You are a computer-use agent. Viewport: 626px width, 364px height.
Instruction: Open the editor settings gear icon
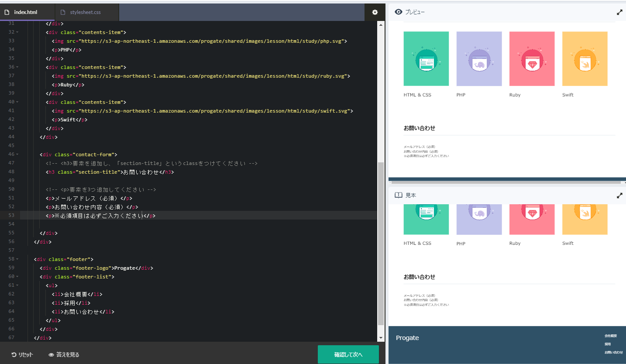click(375, 12)
